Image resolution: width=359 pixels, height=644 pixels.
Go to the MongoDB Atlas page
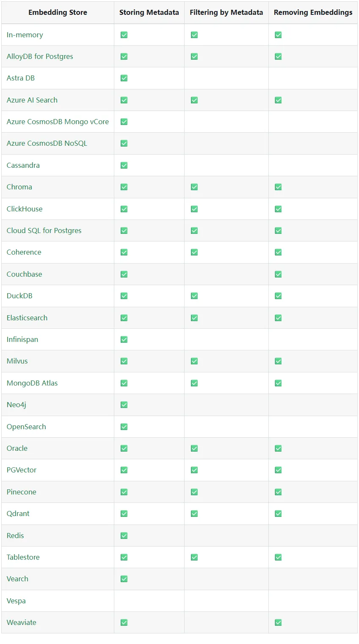pyautogui.click(x=32, y=383)
